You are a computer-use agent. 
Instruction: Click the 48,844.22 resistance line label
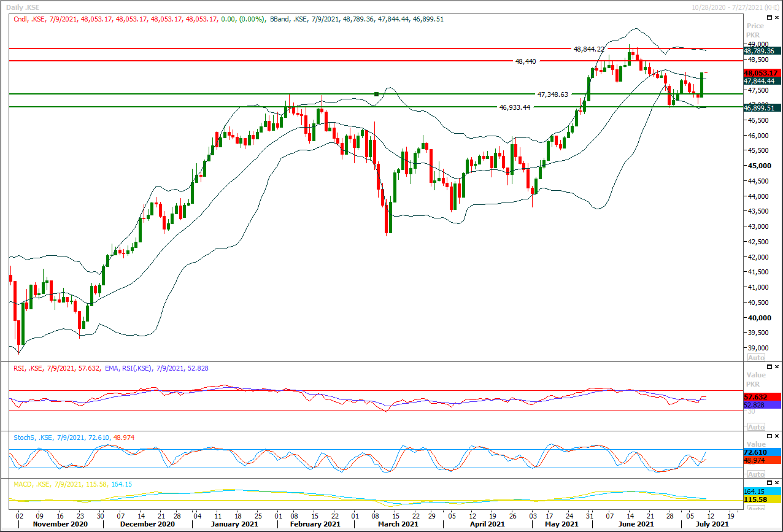588,48
